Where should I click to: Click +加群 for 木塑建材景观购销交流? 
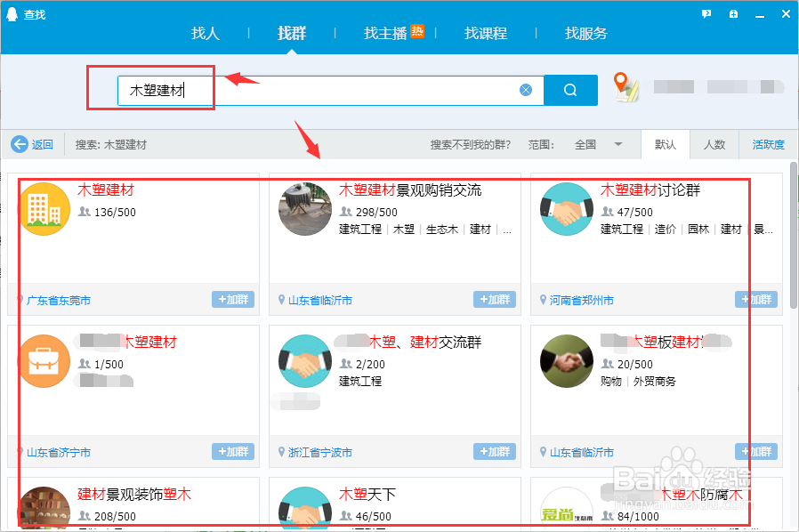(495, 299)
